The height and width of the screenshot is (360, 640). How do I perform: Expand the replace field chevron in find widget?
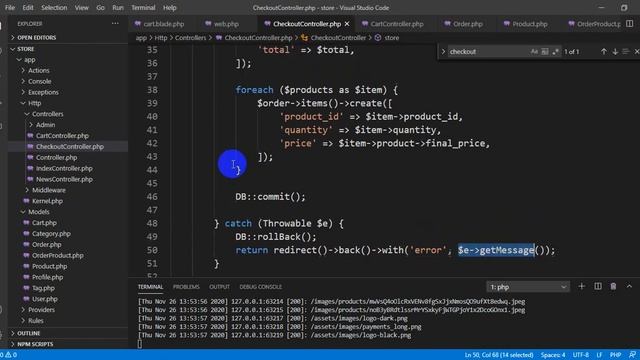click(x=443, y=51)
